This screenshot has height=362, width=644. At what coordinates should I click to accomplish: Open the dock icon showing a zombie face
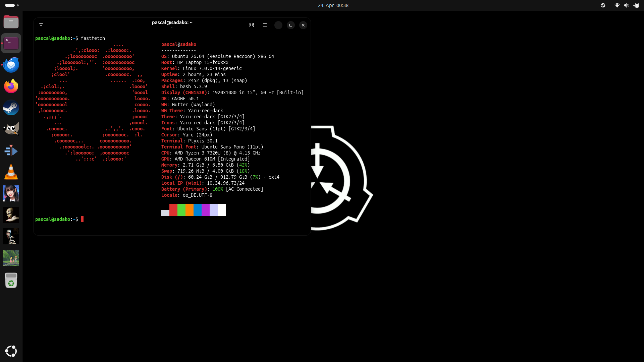(11, 215)
